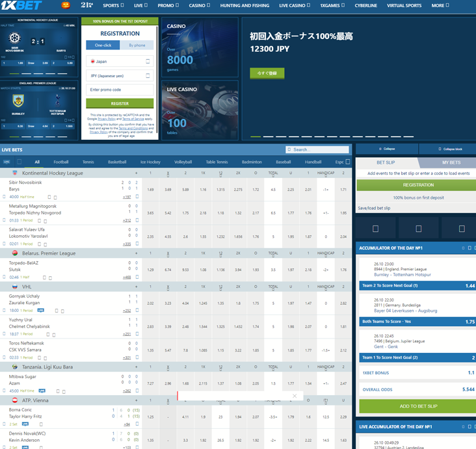Click the icon left of 40:00 in Sibir row
The width and height of the screenshot is (476, 449).
[x=4, y=197]
